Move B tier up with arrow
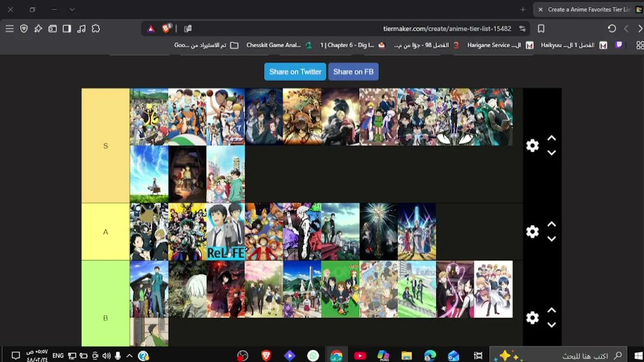This screenshot has height=362, width=644. [551, 310]
